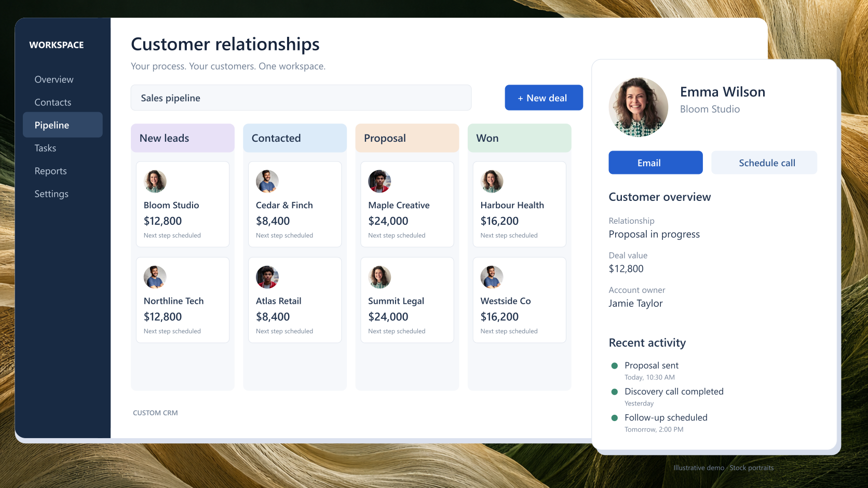
Task: Click the avatar on Atlas Retail card
Action: pos(267,277)
